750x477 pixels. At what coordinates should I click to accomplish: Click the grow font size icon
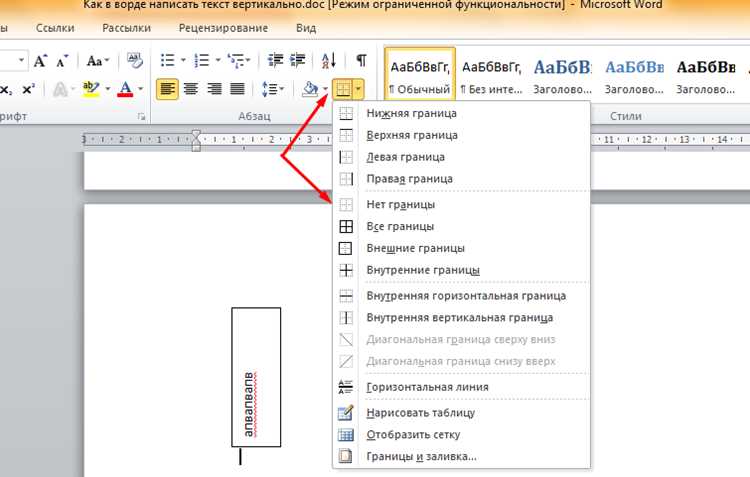(40, 61)
